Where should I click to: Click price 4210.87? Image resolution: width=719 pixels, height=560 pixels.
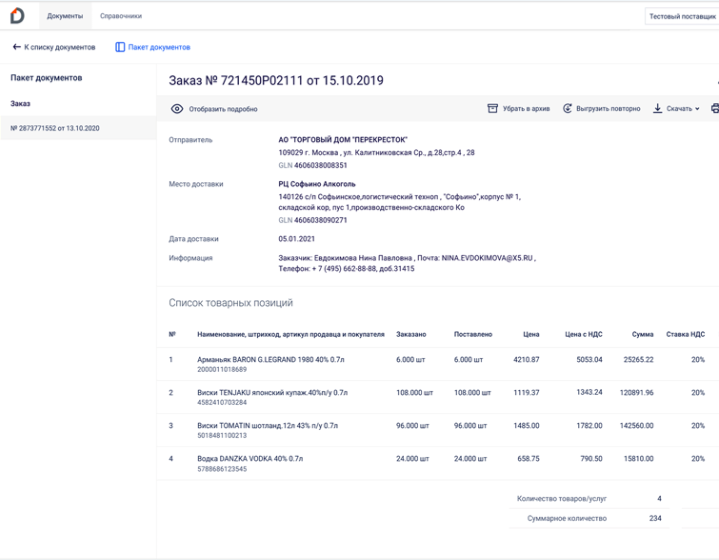click(526, 360)
